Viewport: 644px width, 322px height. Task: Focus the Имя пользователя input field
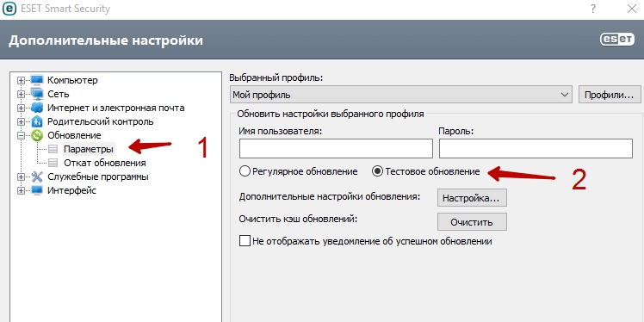click(336, 148)
